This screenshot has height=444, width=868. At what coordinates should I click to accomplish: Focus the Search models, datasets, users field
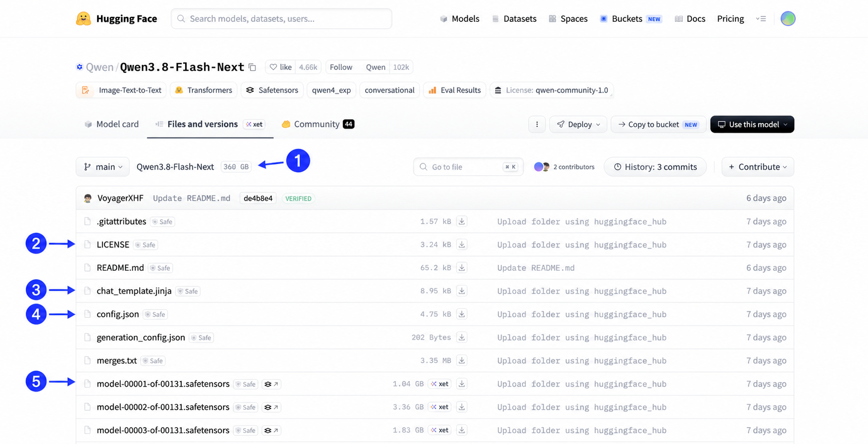coord(282,19)
